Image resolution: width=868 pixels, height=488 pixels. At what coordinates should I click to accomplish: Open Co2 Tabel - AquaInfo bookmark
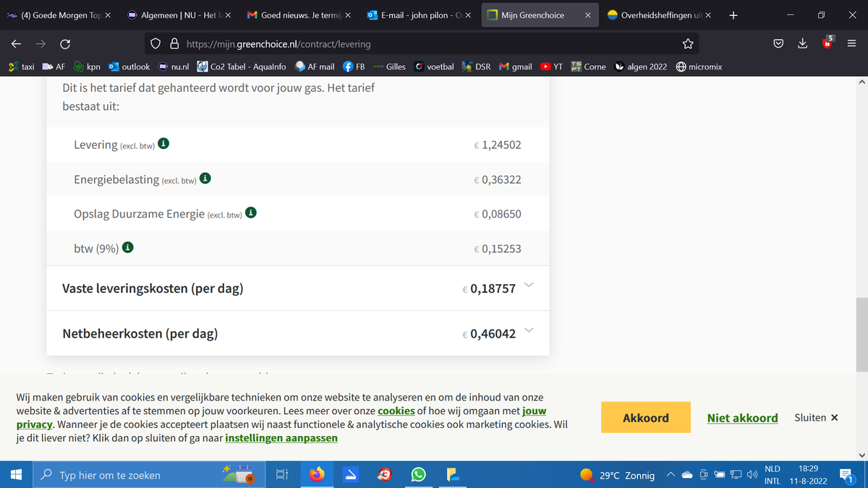coord(242,67)
